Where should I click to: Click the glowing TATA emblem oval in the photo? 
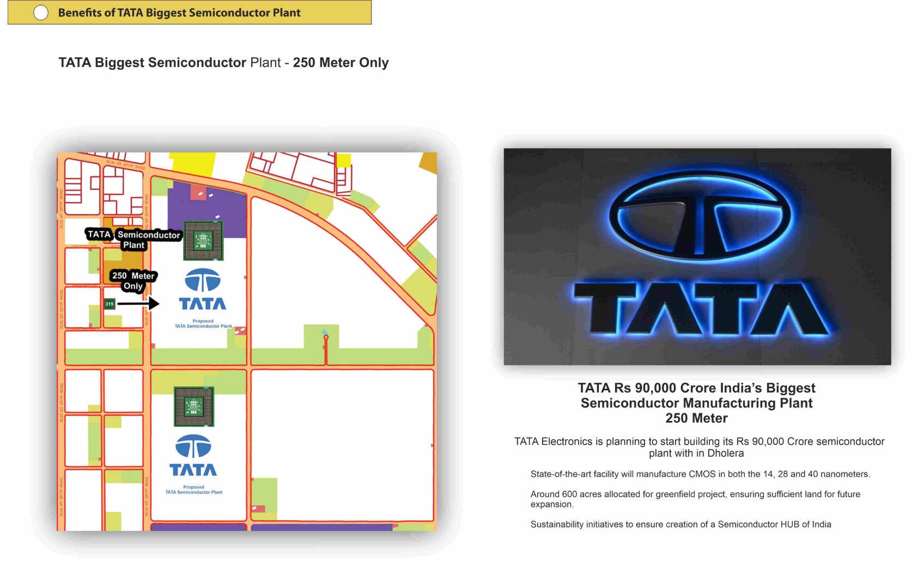pos(700,216)
